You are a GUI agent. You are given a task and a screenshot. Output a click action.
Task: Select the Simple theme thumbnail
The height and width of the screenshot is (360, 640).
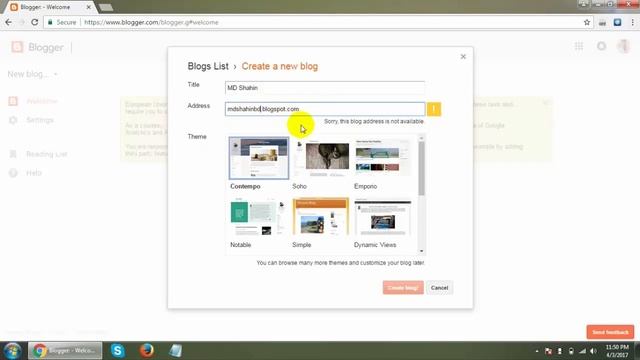(x=321, y=217)
